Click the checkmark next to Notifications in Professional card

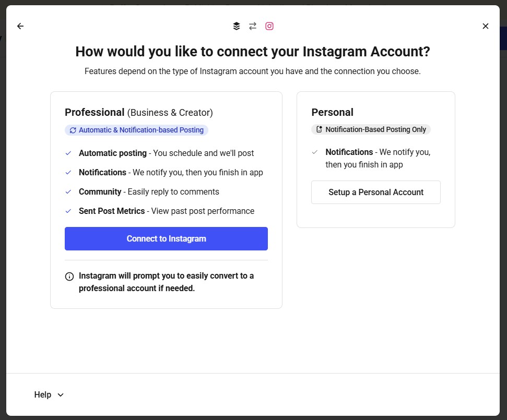click(68, 172)
